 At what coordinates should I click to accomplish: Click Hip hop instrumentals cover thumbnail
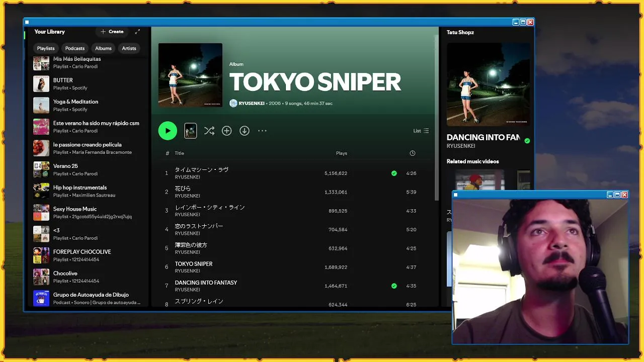click(x=41, y=191)
